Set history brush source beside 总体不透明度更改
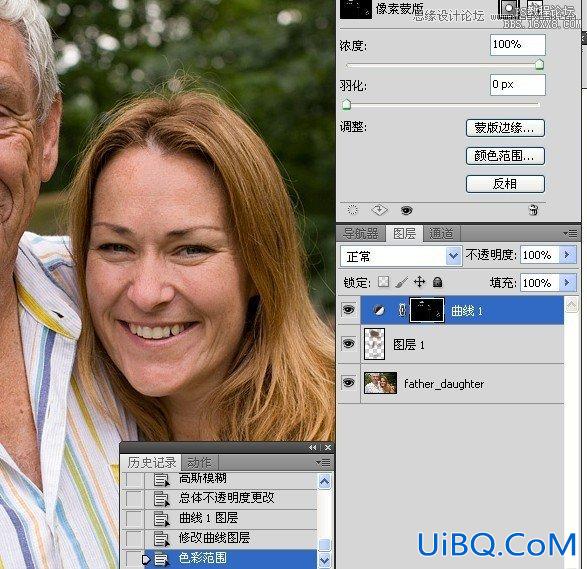This screenshot has height=569, width=587. tap(134, 498)
